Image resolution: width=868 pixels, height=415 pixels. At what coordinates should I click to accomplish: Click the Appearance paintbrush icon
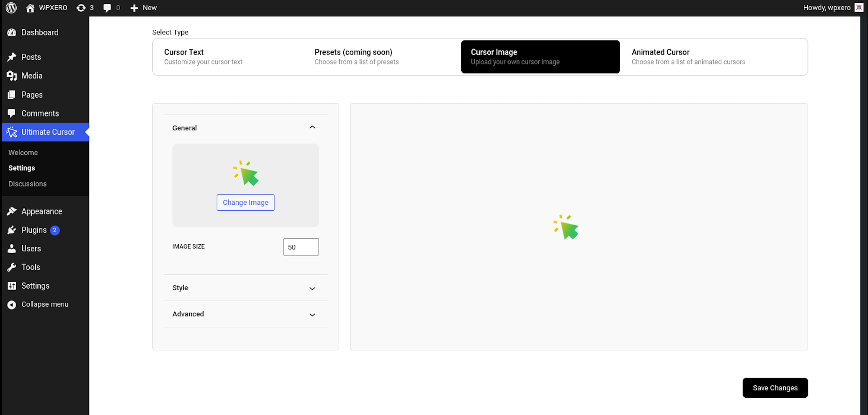[12, 212]
